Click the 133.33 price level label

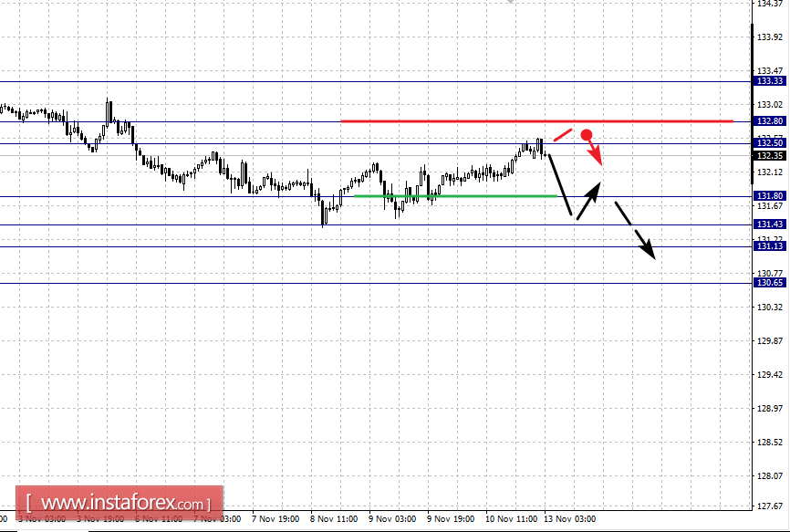pos(770,81)
